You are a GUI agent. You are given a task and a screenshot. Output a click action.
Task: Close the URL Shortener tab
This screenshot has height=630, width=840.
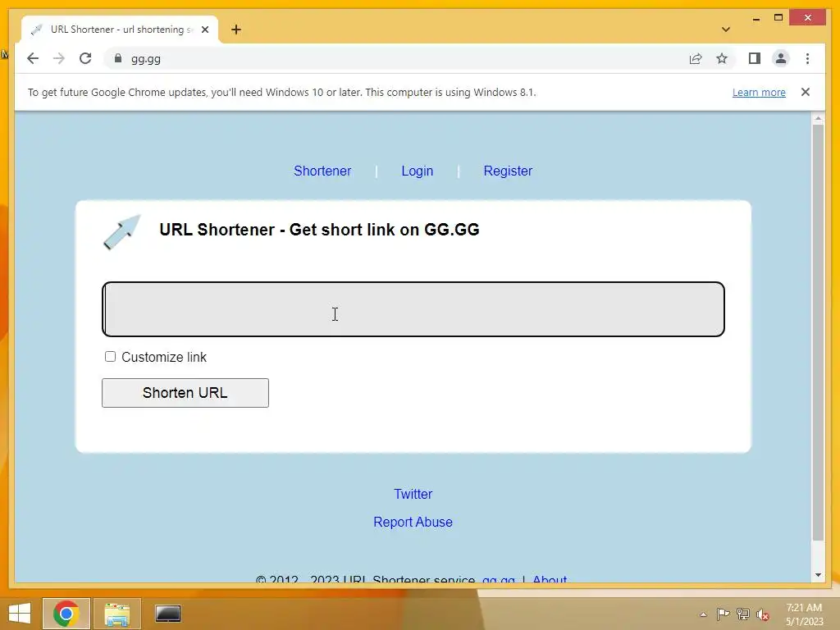[x=204, y=30]
